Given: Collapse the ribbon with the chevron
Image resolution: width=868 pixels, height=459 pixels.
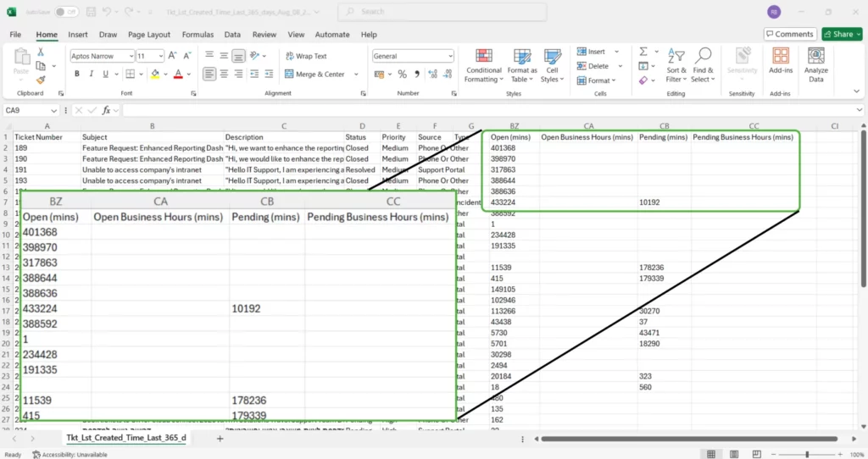Looking at the screenshot, I should point(856,91).
